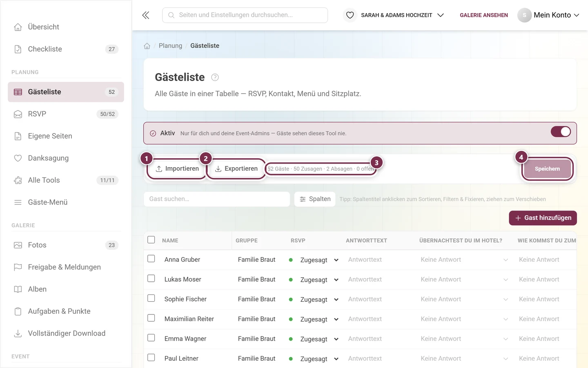Select the checkbox for Sophie Fischer
The width and height of the screenshot is (588, 368).
pyautogui.click(x=151, y=298)
